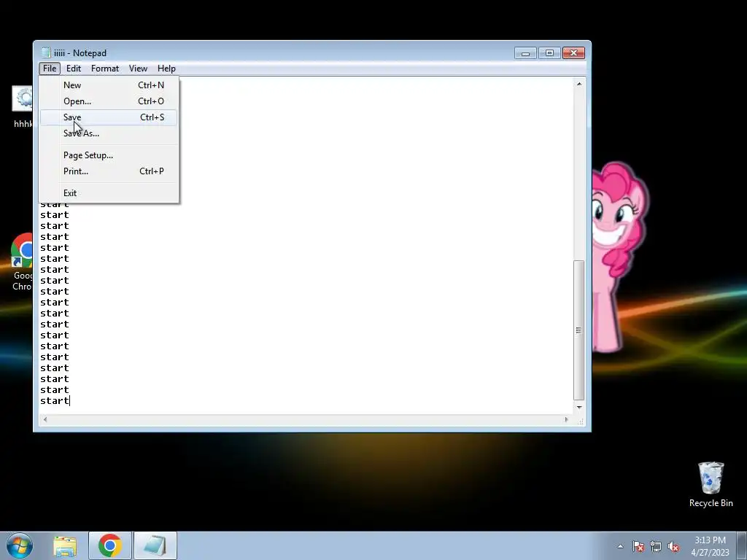Open the Format menu
This screenshot has height=560, width=747.
pyautogui.click(x=105, y=69)
